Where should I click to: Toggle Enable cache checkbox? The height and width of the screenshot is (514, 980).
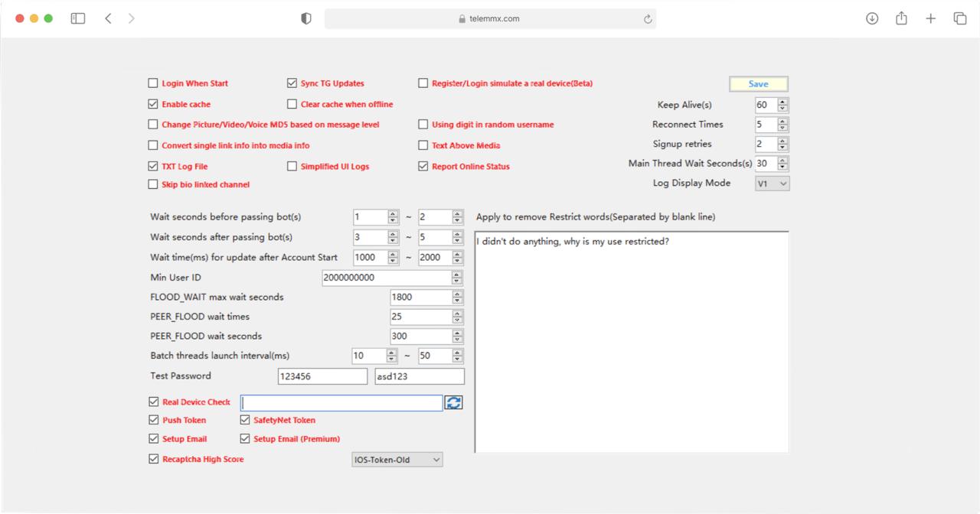click(153, 104)
